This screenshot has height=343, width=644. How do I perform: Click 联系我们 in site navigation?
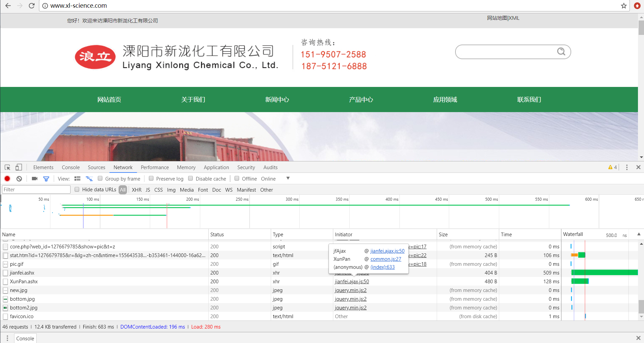point(529,100)
